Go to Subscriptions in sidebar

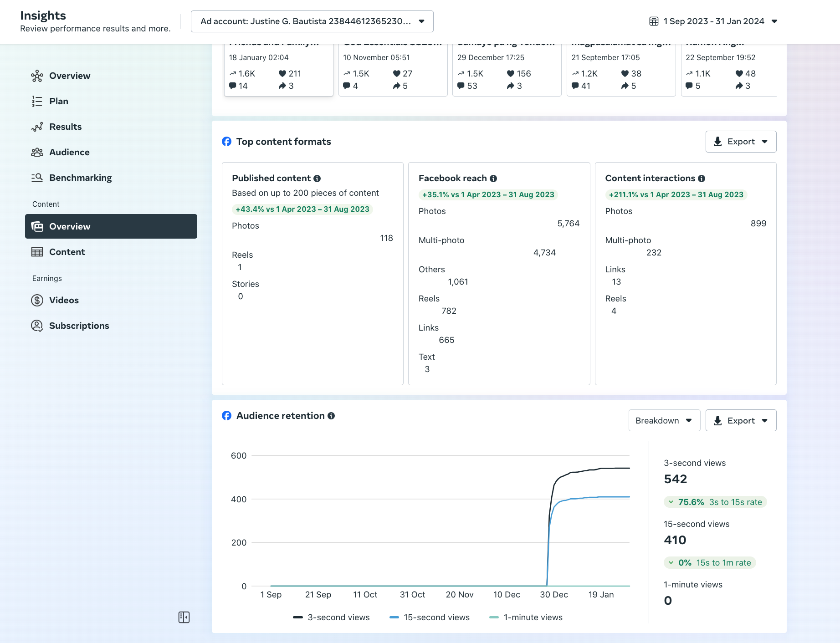[79, 326]
